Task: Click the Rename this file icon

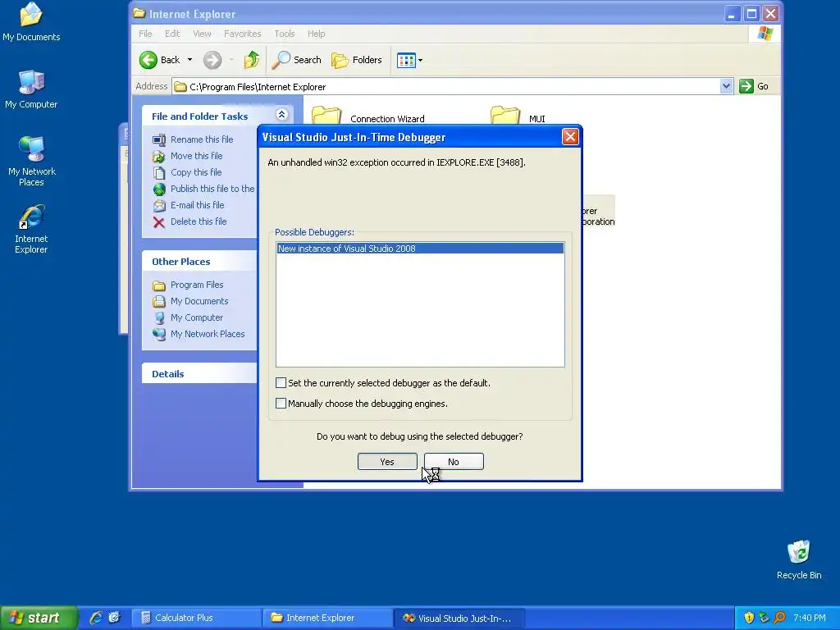Action: tap(159, 139)
